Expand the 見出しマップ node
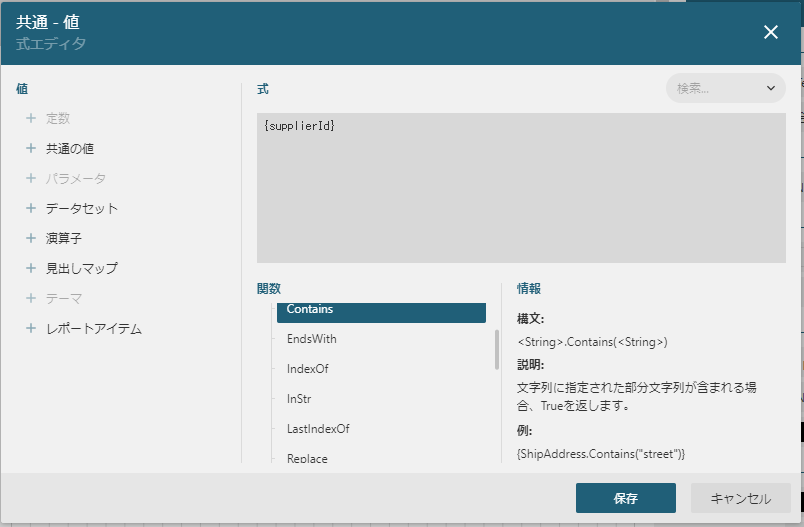Image resolution: width=804 pixels, height=527 pixels. coord(31,268)
